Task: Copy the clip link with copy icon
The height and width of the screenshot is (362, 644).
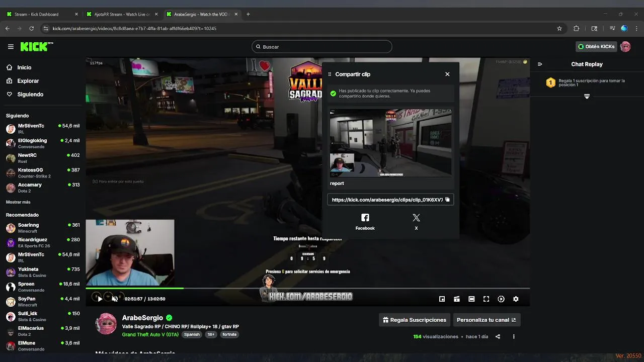Action: pos(447,200)
